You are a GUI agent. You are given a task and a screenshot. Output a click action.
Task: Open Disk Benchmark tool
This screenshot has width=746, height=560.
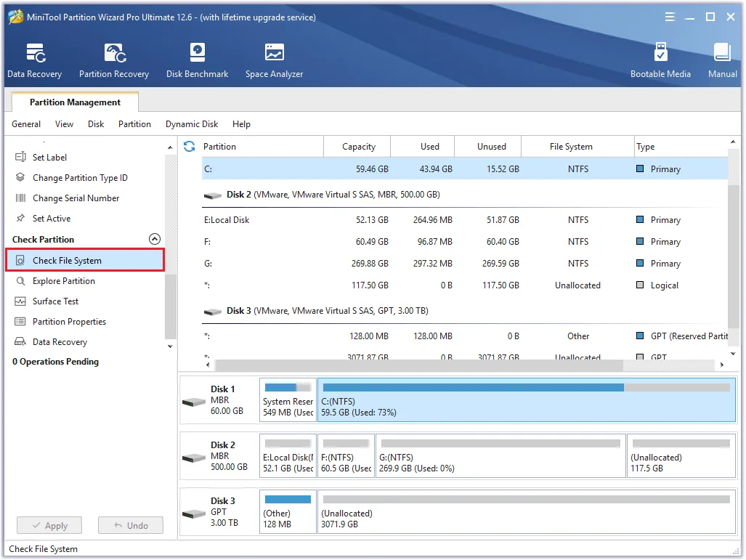(197, 61)
